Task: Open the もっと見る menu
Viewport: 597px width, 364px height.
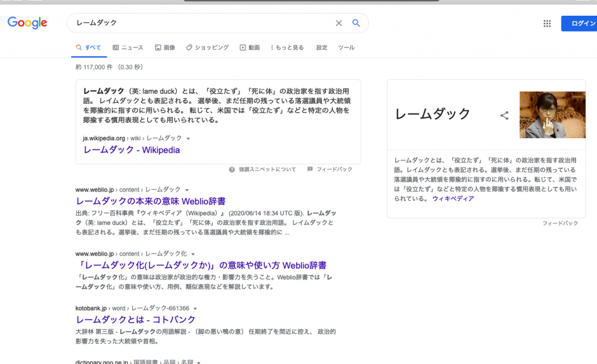Action: 287,48
